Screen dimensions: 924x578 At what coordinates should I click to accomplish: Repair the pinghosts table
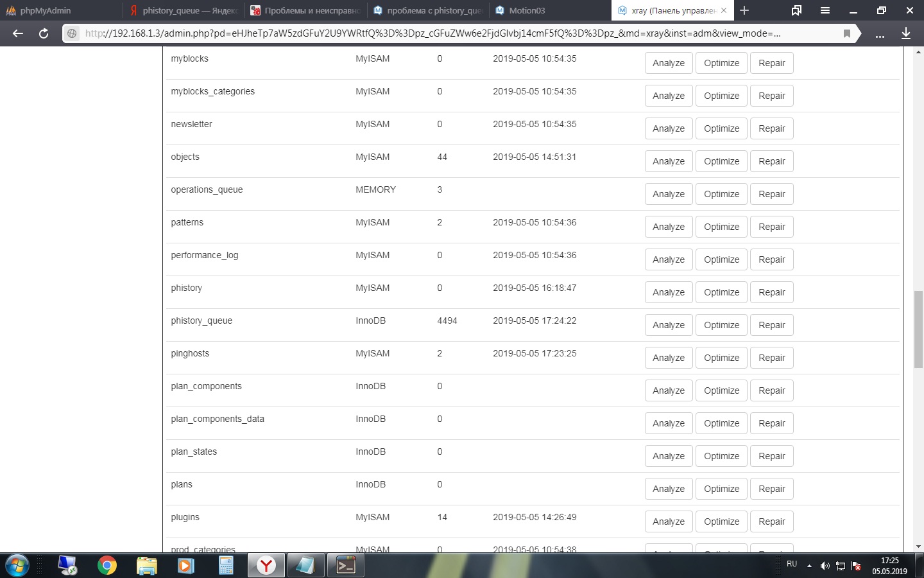coord(772,358)
